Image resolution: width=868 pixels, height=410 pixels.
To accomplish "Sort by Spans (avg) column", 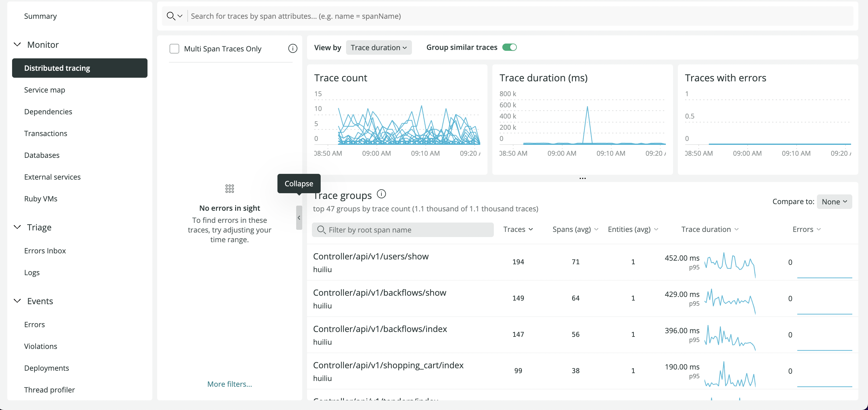I will (575, 229).
